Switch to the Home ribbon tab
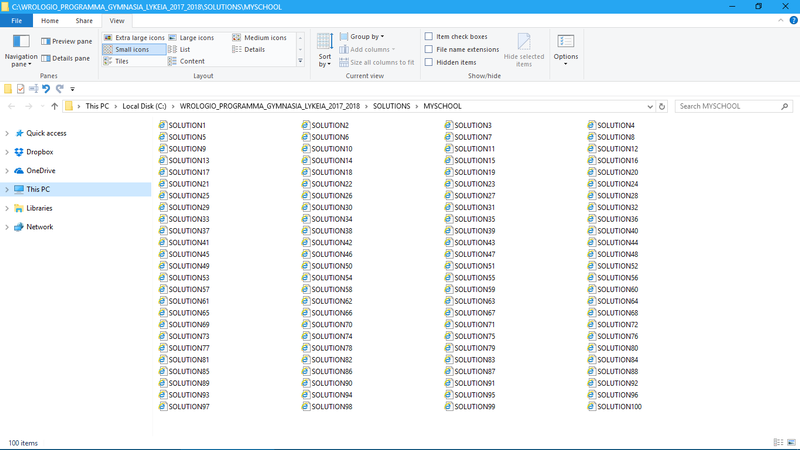 [49, 20]
